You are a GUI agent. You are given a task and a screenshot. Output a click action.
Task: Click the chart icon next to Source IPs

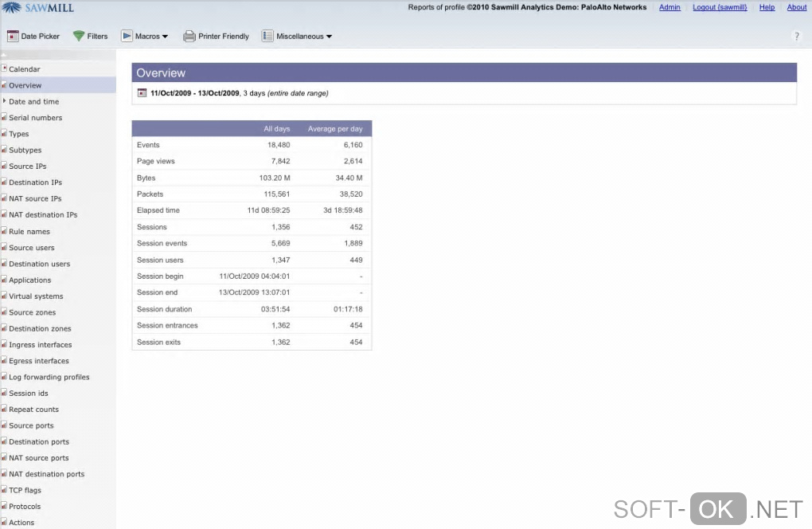(4, 166)
